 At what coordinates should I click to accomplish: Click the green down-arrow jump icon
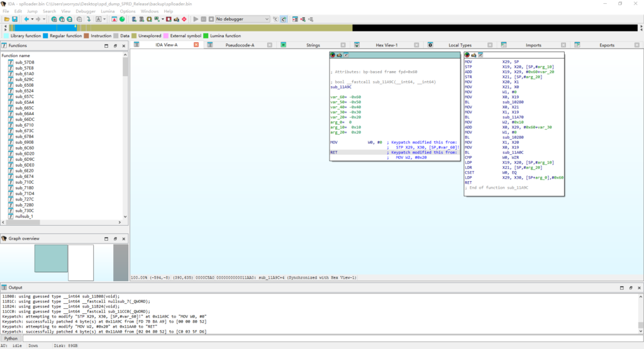pos(88,19)
